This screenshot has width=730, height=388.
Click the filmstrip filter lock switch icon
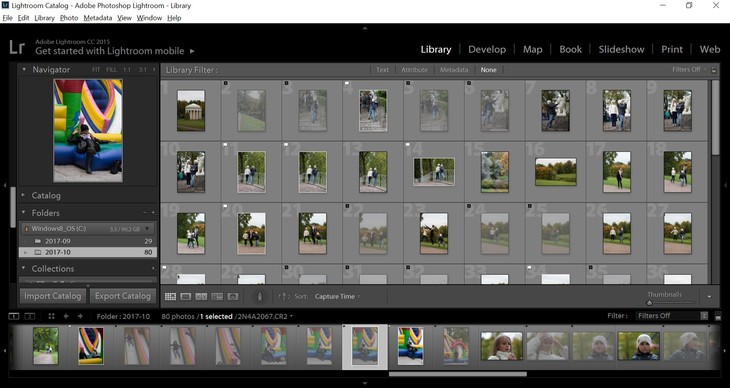tap(718, 316)
